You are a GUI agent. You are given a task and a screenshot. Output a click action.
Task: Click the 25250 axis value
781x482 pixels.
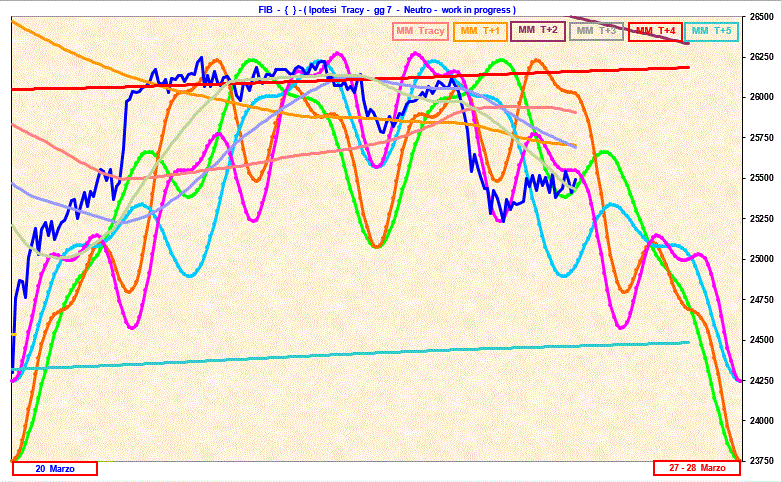pyautogui.click(x=761, y=219)
